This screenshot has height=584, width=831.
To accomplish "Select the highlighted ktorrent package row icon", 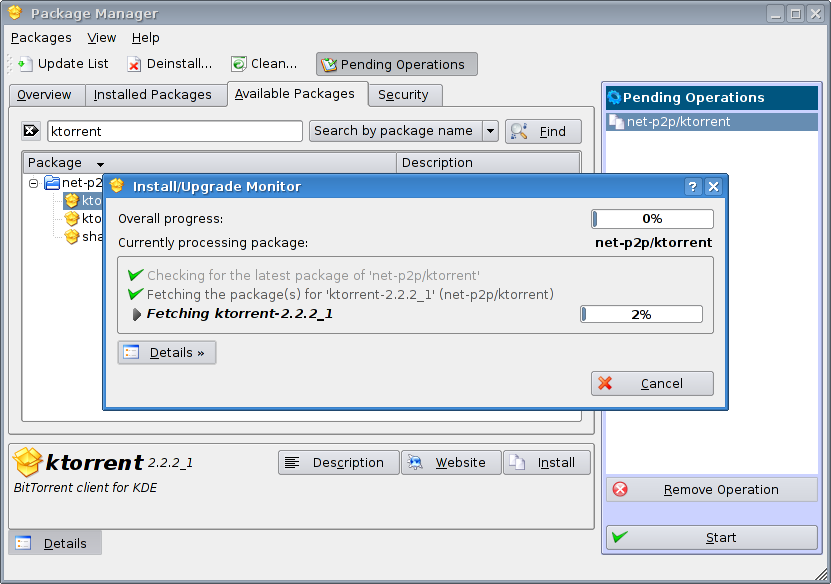I will [72, 201].
